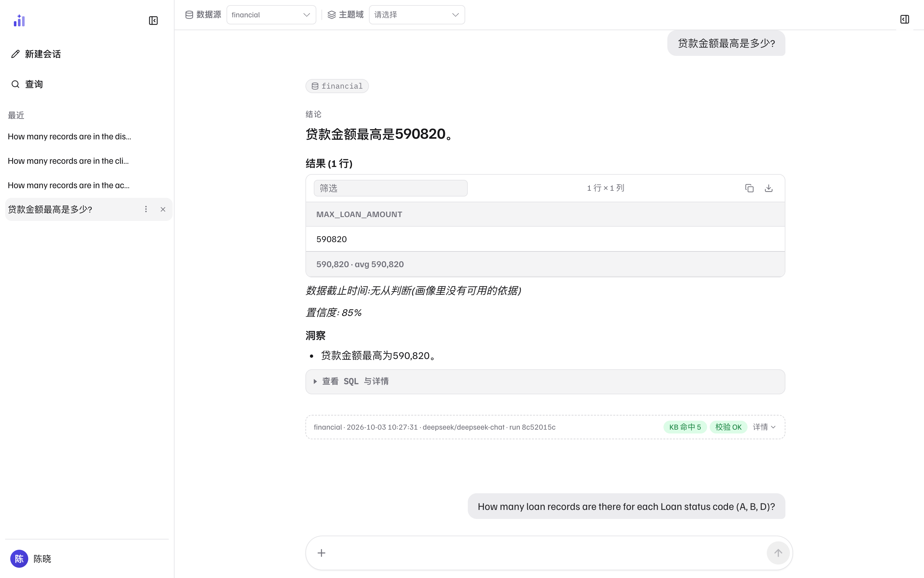Open the 数据源 financial dropdown

tap(271, 15)
